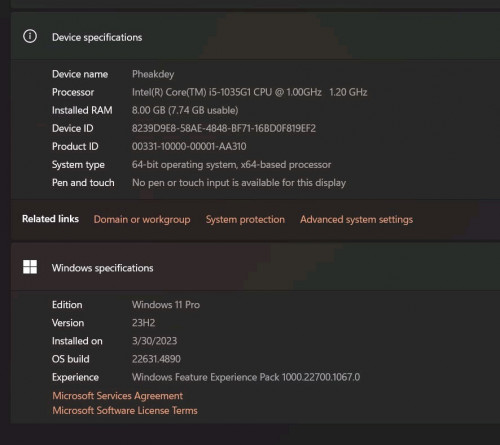
Task: Click the 64-bit operating system text
Action: tap(232, 164)
